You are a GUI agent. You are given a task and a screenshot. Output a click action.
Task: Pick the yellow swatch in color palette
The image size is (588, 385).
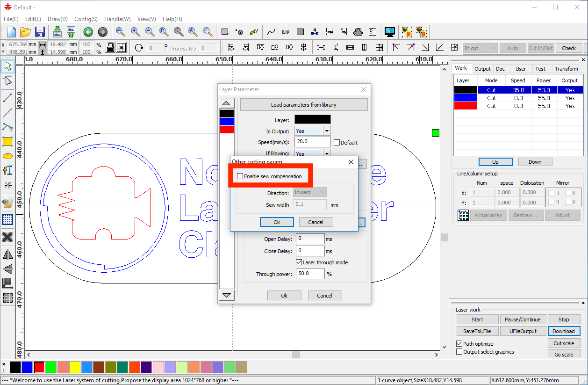click(75, 367)
